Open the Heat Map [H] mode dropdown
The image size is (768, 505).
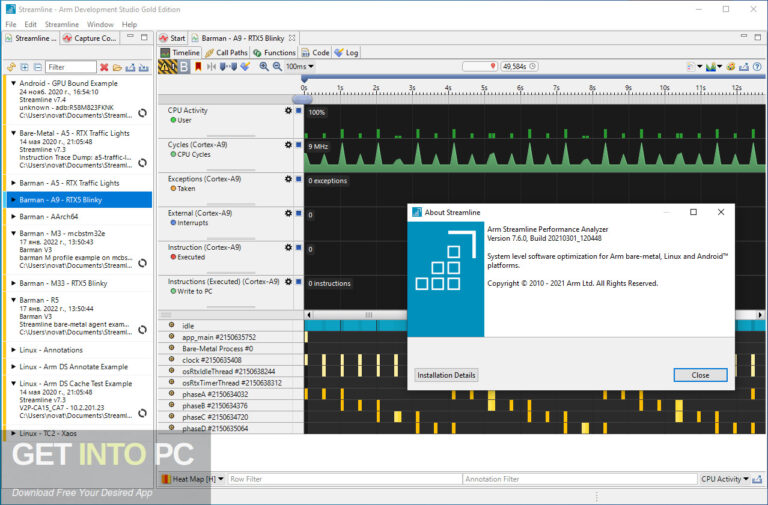coord(193,479)
